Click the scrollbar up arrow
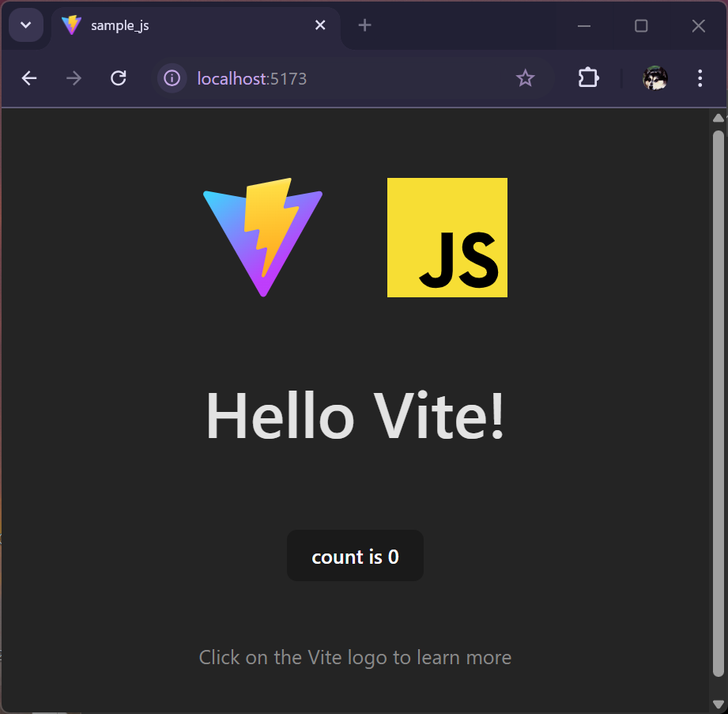The height and width of the screenshot is (714, 728). tap(718, 119)
